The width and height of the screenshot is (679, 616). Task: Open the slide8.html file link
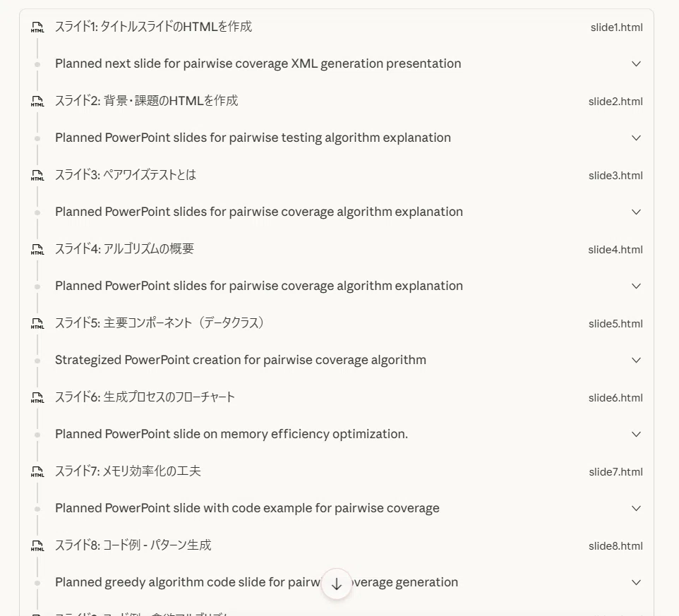pos(615,546)
